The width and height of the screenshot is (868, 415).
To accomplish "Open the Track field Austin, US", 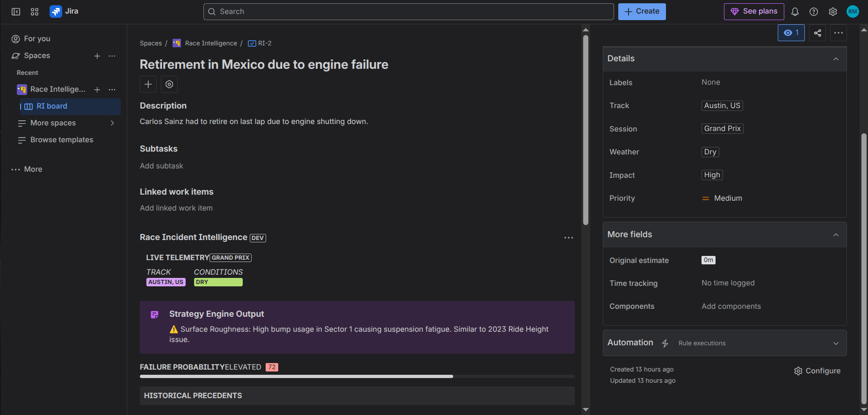I will pos(723,106).
